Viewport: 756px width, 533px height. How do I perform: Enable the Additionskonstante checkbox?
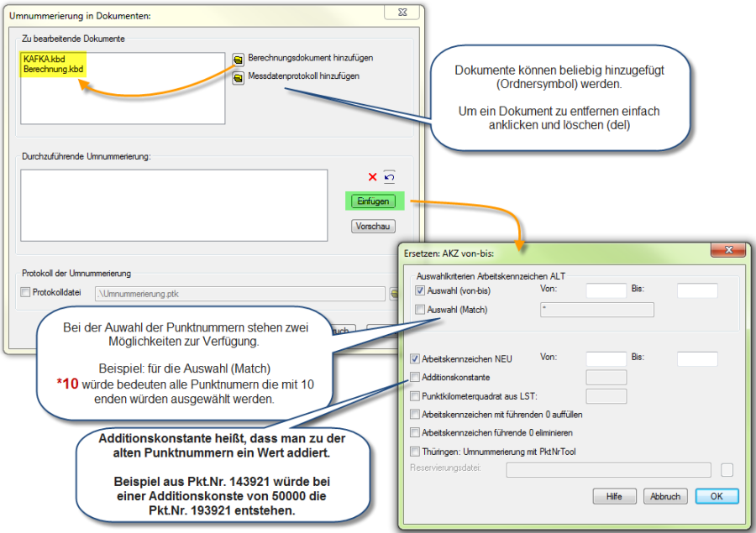(x=415, y=377)
